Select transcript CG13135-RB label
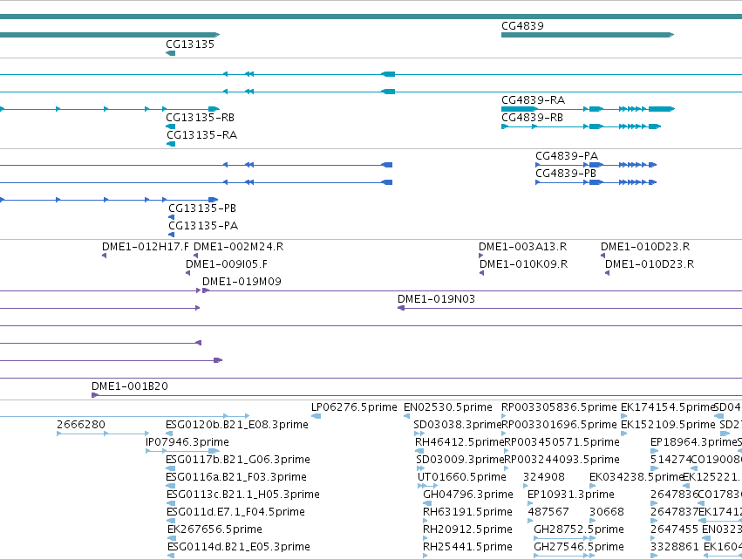 coord(200,118)
